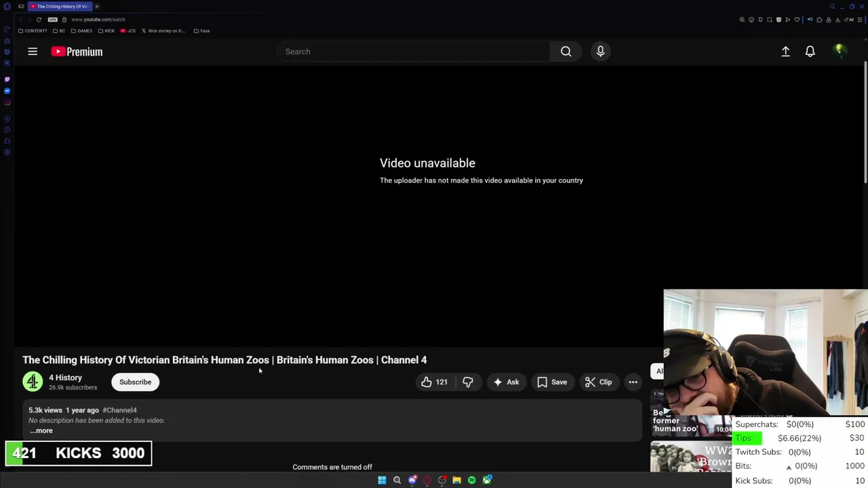Open File Explorer from the taskbar
The width and height of the screenshot is (868, 488).
pyautogui.click(x=456, y=480)
